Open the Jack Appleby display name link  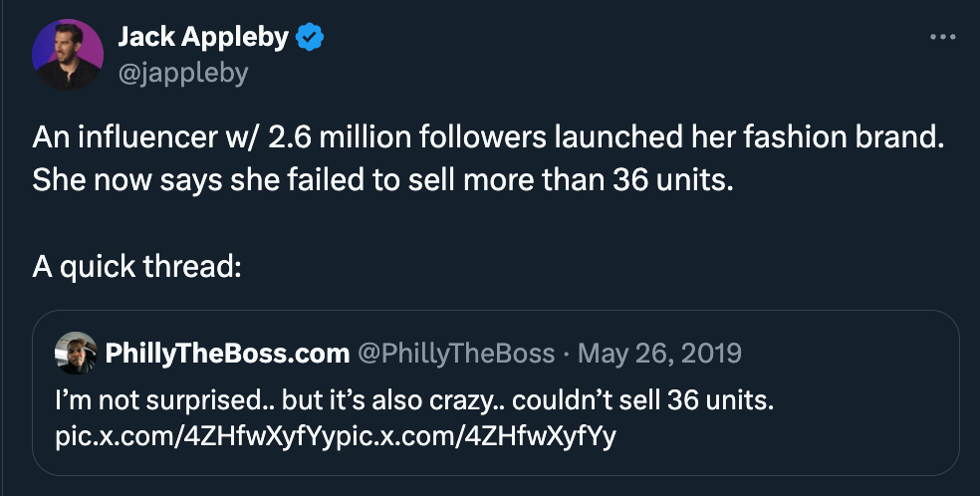click(x=203, y=39)
